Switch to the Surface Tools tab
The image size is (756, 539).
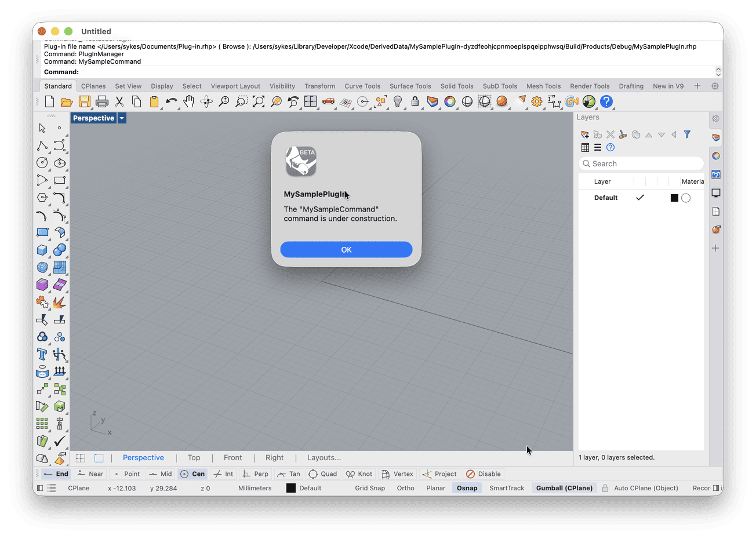tap(410, 86)
